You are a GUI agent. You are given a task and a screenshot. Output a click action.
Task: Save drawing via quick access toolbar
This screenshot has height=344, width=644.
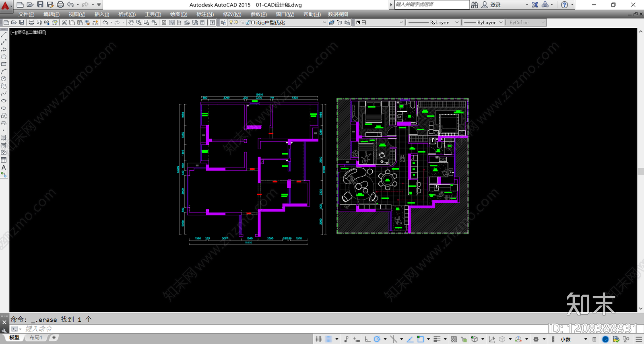pos(40,4)
